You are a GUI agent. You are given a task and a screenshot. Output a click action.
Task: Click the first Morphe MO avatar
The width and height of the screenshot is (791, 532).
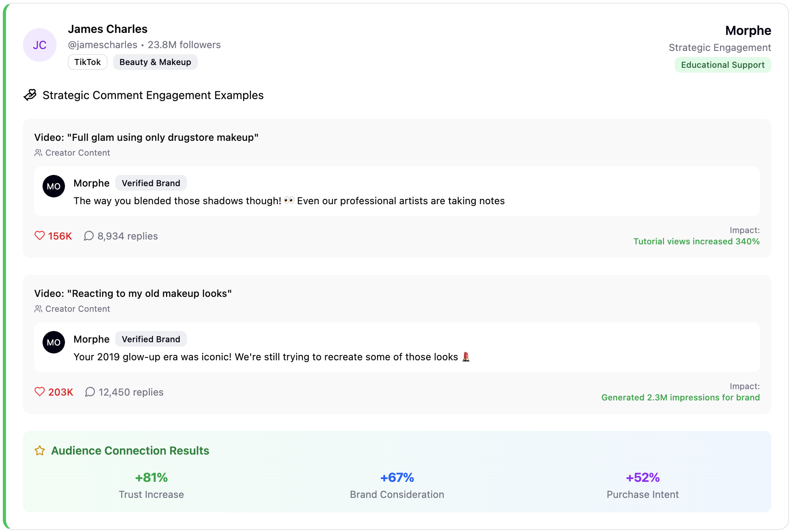(x=54, y=186)
